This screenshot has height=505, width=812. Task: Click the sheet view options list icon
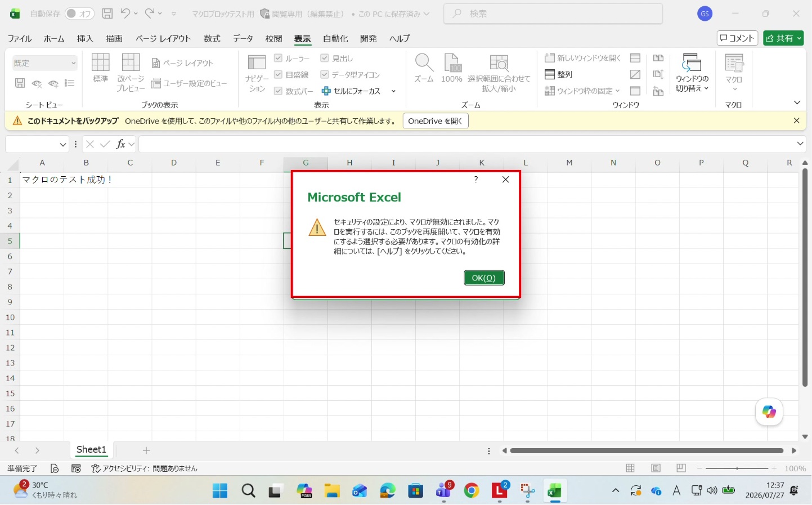tap(70, 83)
